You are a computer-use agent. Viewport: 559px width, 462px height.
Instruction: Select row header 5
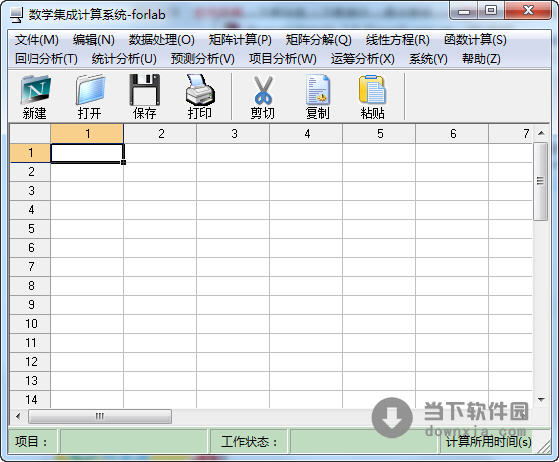[30, 229]
